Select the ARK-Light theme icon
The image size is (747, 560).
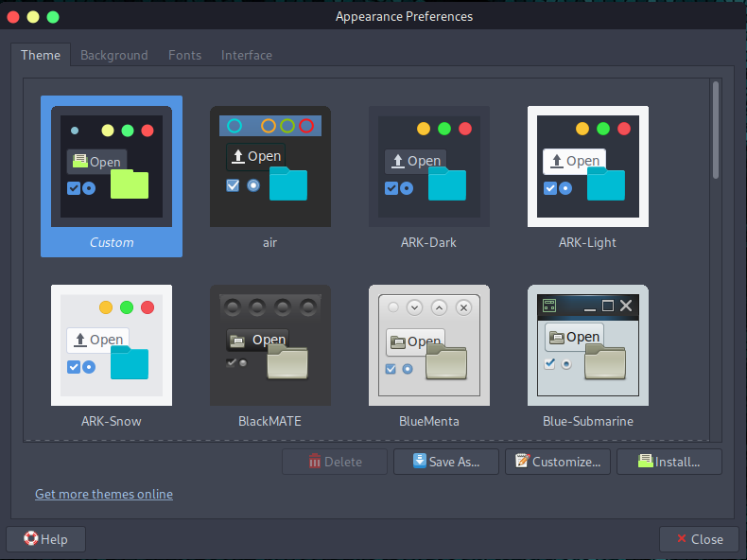pyautogui.click(x=588, y=166)
